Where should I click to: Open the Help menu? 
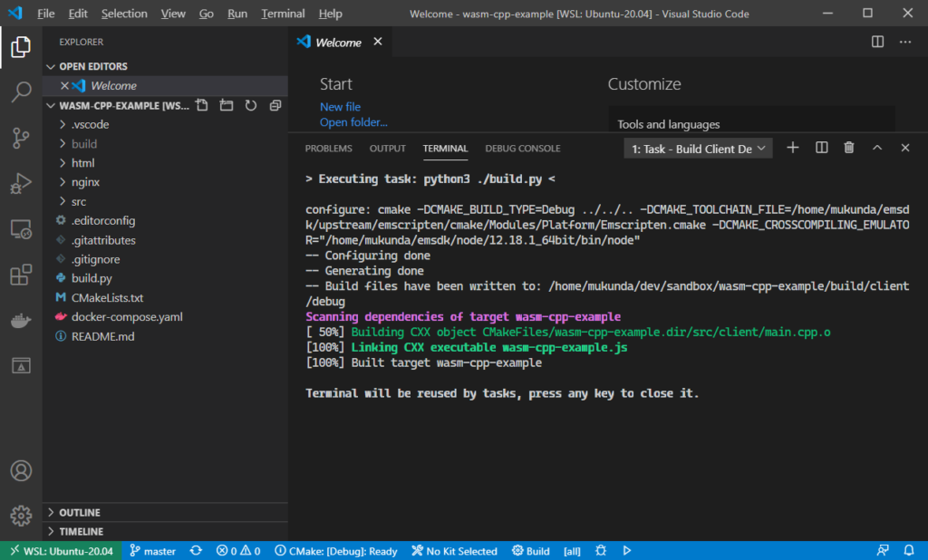pyautogui.click(x=330, y=13)
